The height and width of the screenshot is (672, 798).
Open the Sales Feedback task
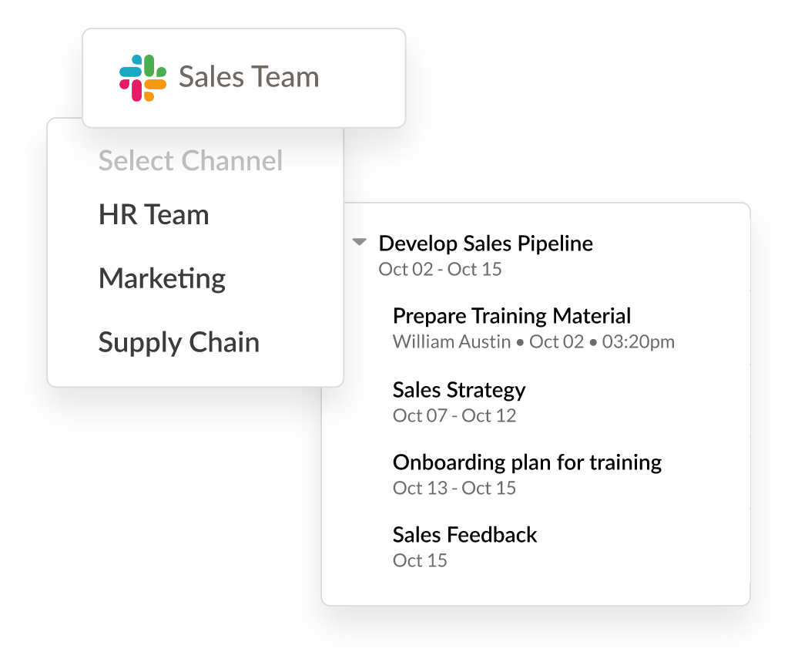point(464,535)
